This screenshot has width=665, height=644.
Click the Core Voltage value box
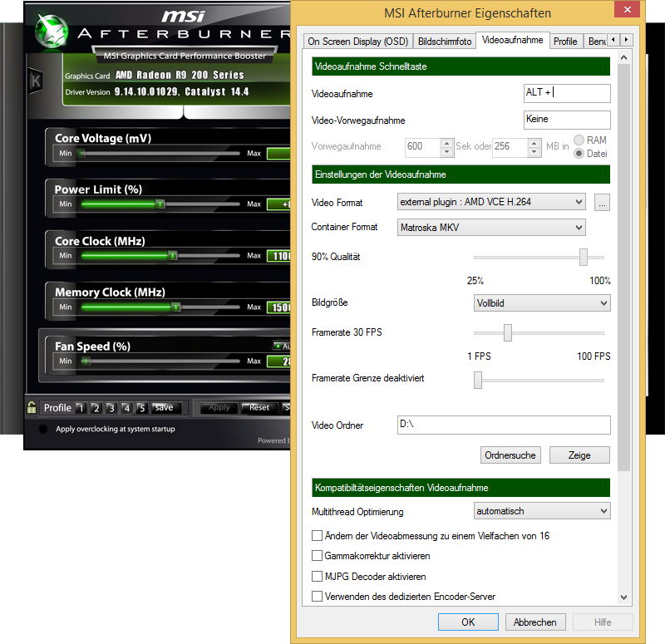[x=278, y=154]
